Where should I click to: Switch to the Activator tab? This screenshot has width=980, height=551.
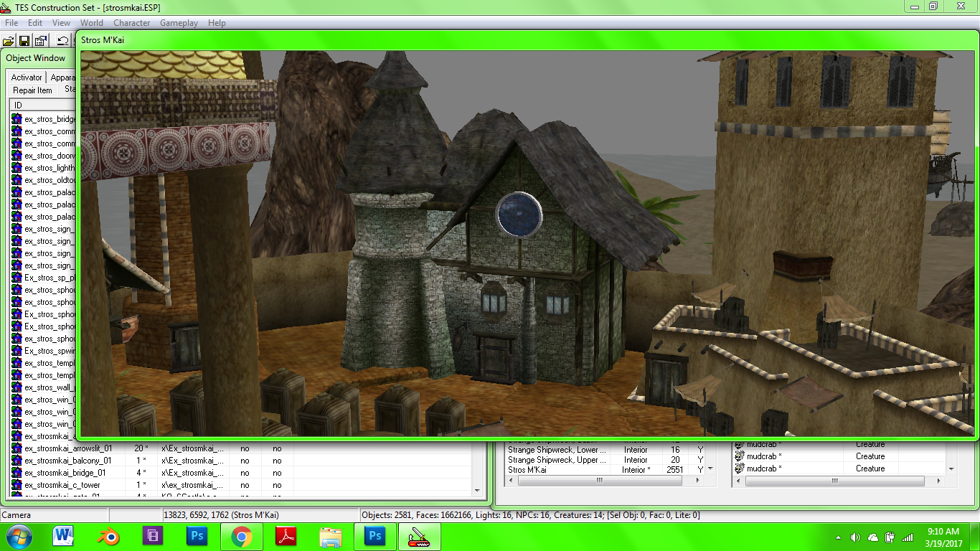click(27, 77)
